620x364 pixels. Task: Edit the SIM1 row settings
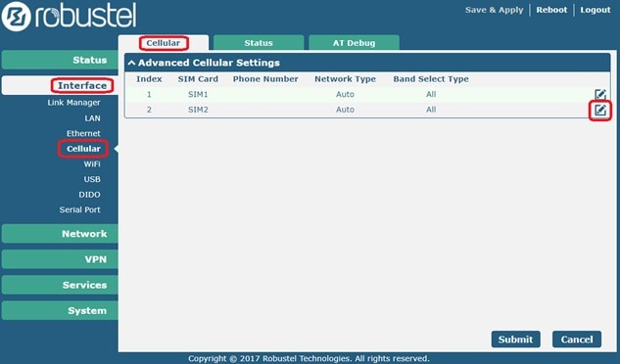(600, 94)
